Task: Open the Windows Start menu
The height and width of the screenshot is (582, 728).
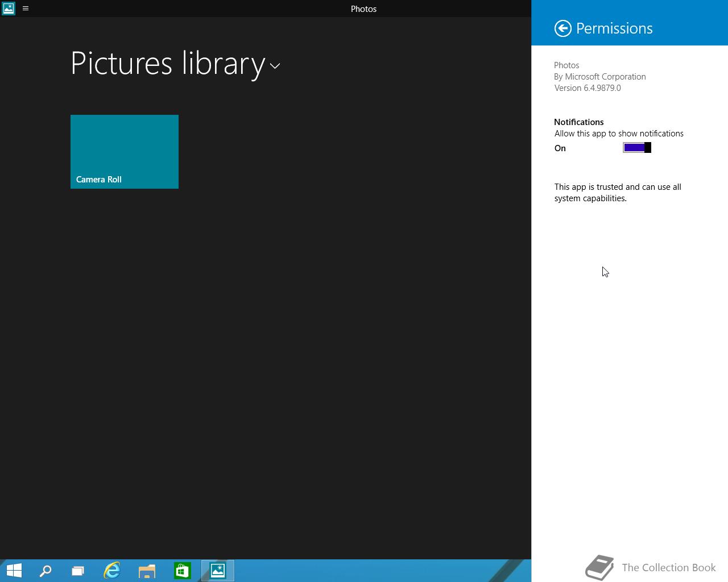Action: click(14, 571)
